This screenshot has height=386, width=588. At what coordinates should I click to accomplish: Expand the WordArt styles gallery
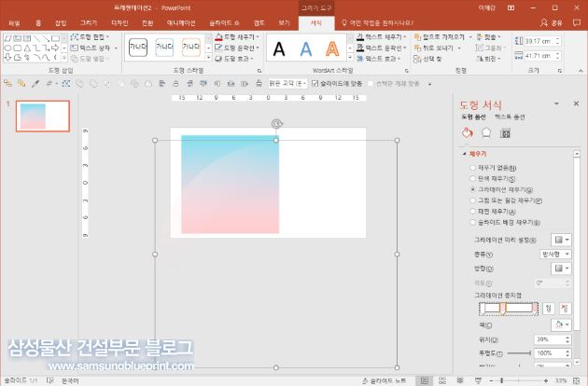350,58
